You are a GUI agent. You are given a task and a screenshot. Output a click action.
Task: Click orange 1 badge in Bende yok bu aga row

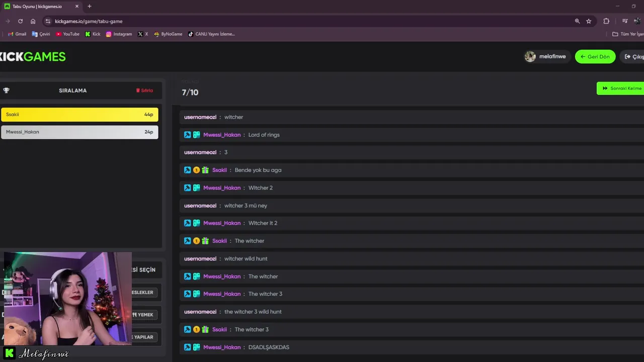[196, 170]
